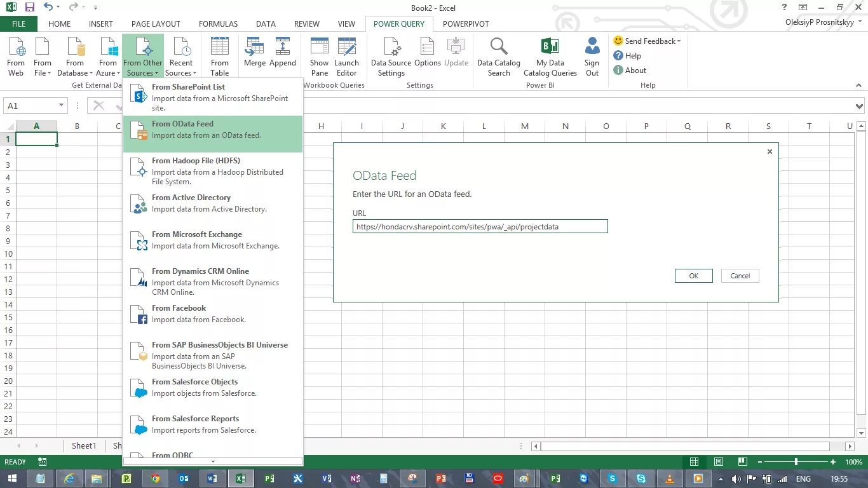Open the Send Feedback dropdown
868x488 pixels.
(647, 41)
